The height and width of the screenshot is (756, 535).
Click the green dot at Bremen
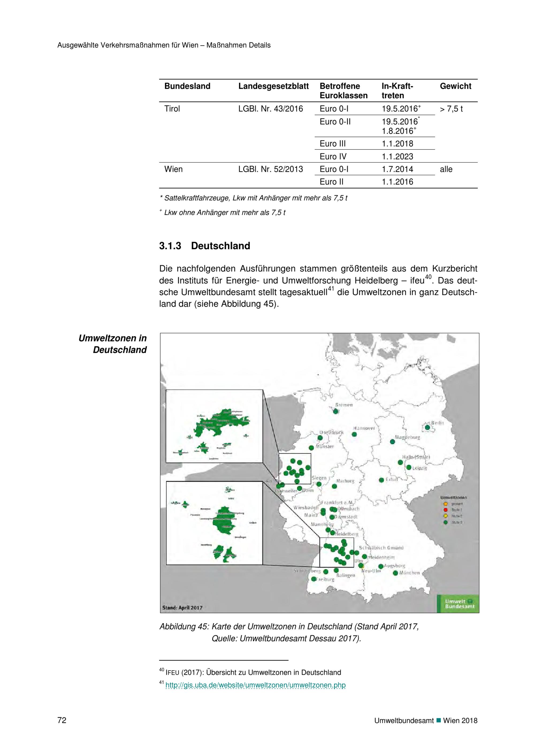pos(335,411)
